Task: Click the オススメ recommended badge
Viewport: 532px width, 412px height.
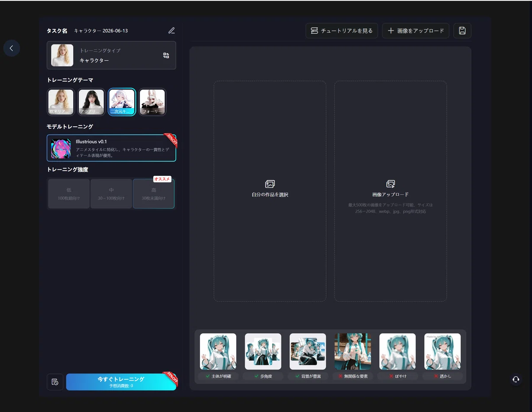Action: 162,179
